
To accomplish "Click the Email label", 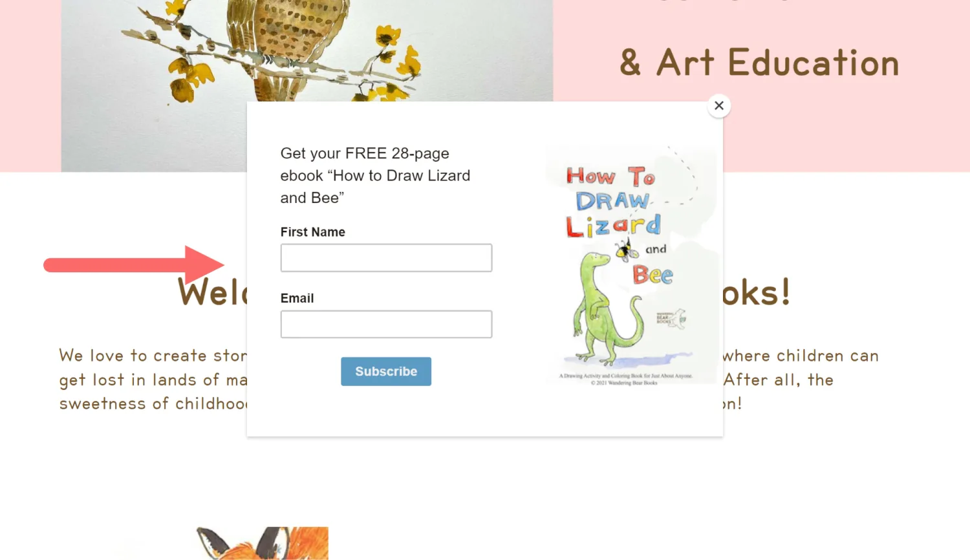I will 297,298.
